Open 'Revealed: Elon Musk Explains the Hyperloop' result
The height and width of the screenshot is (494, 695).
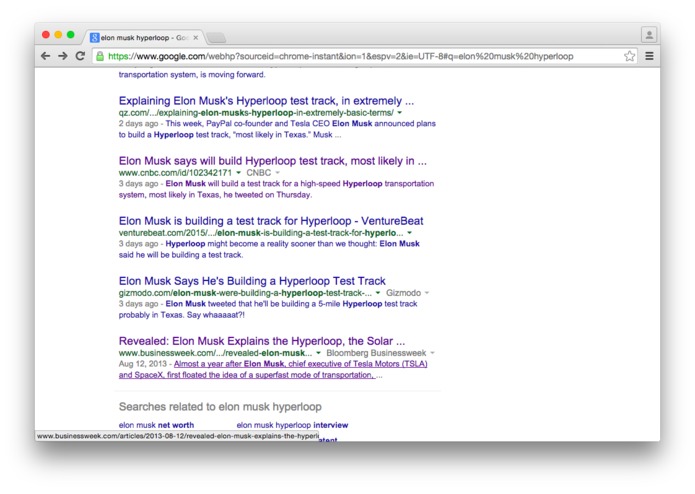[262, 341]
